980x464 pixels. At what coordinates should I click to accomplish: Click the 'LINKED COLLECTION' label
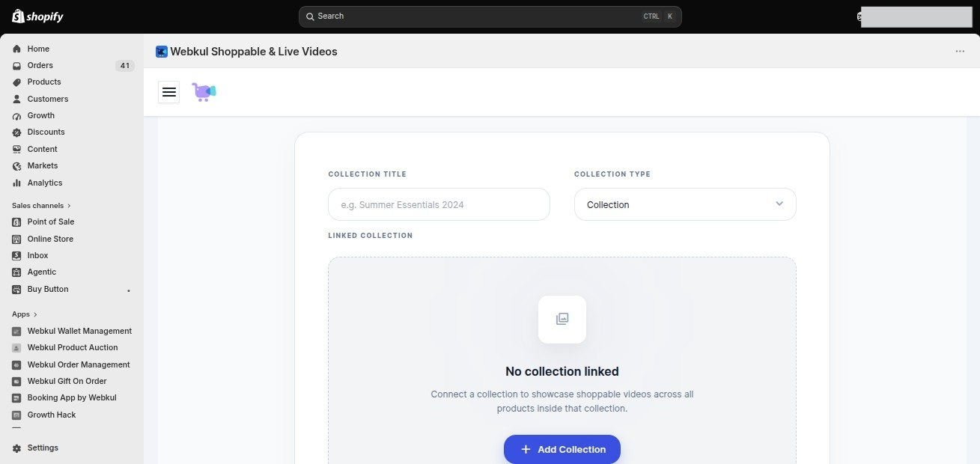coord(371,236)
